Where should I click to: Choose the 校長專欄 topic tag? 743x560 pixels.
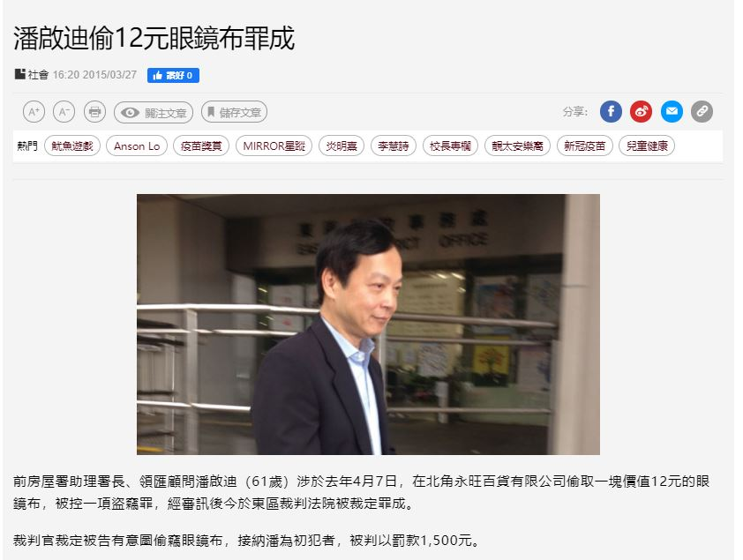pyautogui.click(x=450, y=146)
